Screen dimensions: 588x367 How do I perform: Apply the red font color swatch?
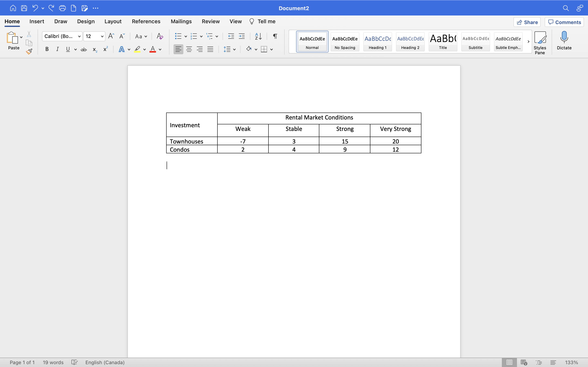(153, 49)
